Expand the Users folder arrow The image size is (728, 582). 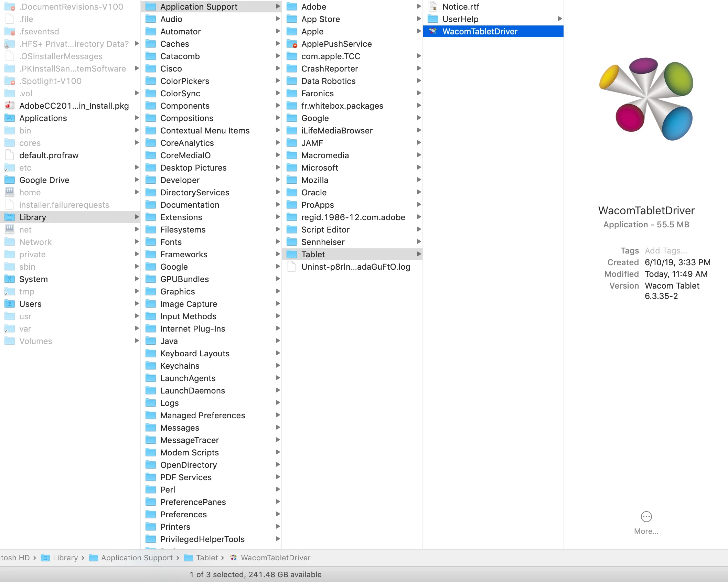137,303
